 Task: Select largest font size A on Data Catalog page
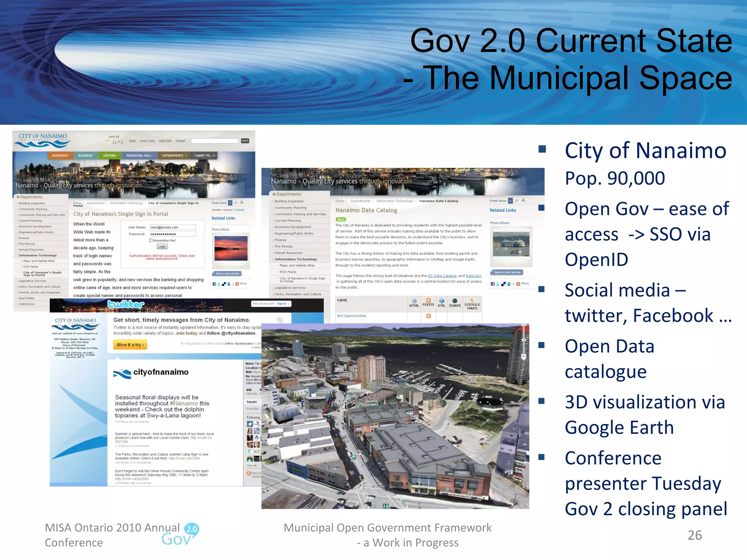tap(523, 200)
